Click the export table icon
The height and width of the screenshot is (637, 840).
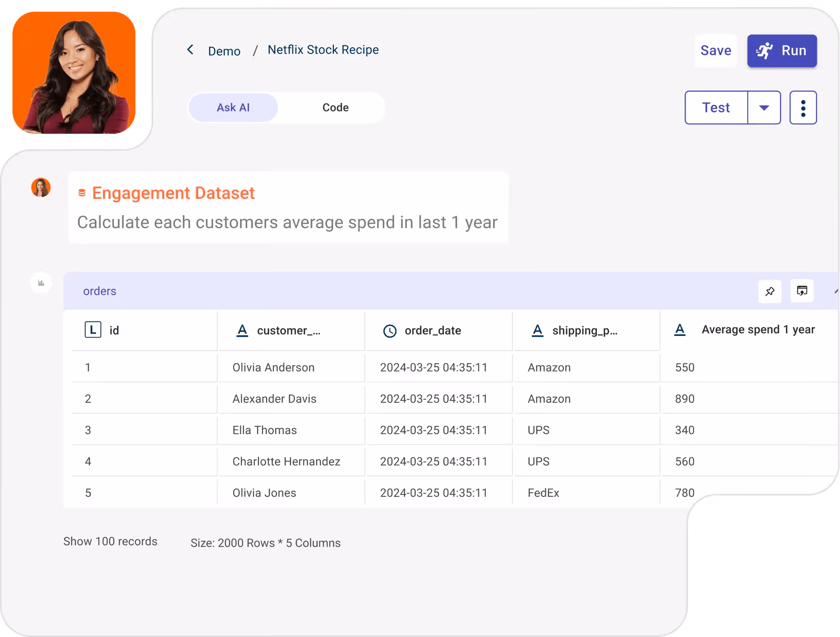pos(802,291)
